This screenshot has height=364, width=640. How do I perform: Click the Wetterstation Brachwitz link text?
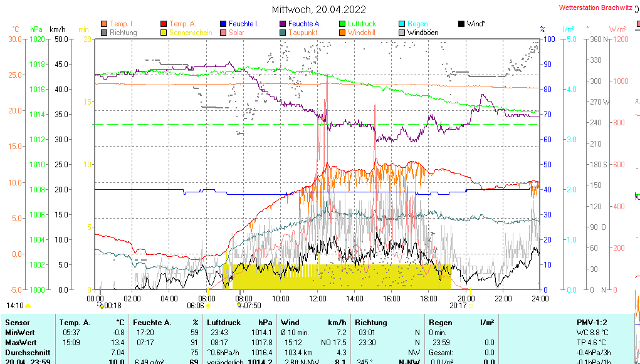click(x=595, y=9)
